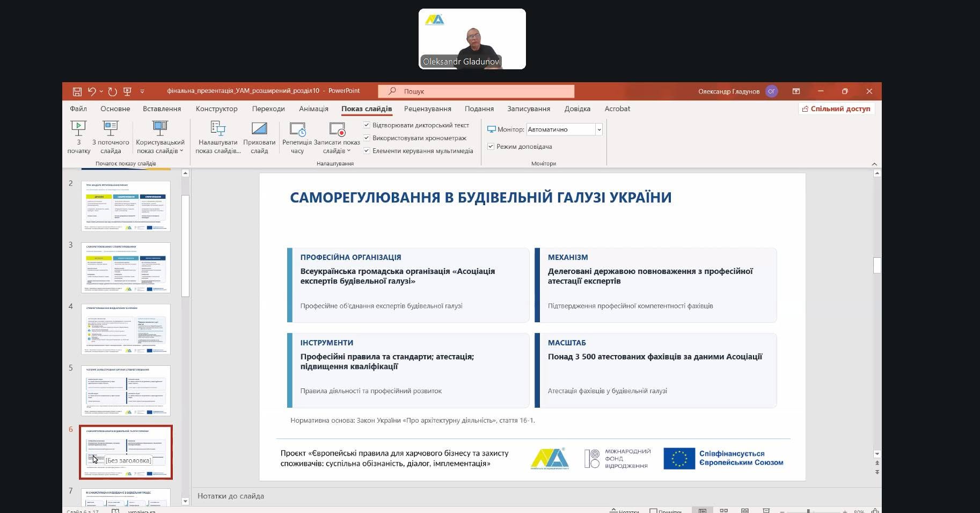Select slide 4 thumbnail
This screenshot has width=980, height=513.
click(x=126, y=329)
